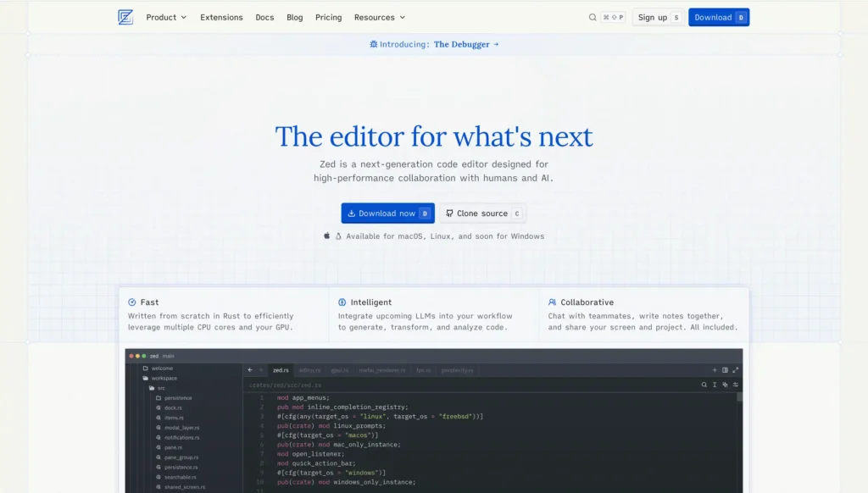
Task: Click the Download now button
Action: [x=387, y=213]
